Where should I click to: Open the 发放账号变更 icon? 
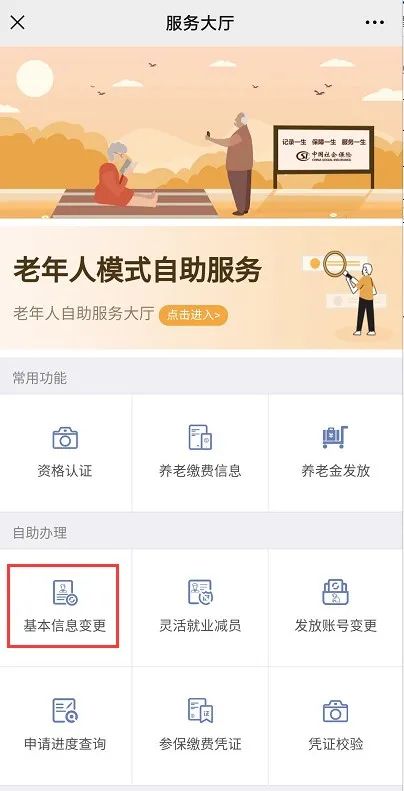pos(335,592)
